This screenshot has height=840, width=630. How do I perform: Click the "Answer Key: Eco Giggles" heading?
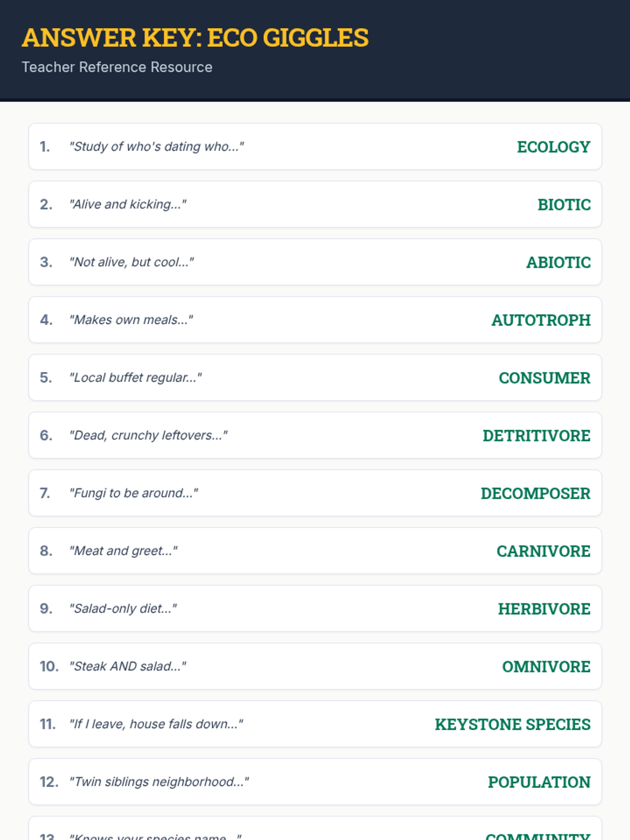(195, 38)
